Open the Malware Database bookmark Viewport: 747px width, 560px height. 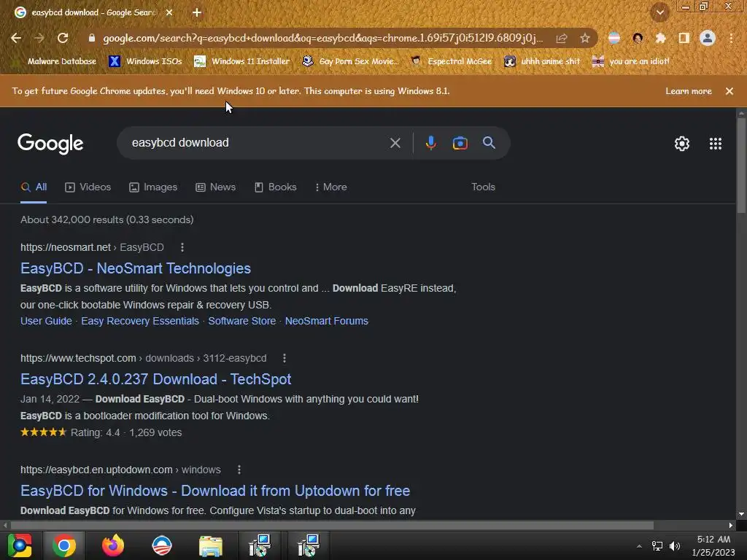pos(55,61)
